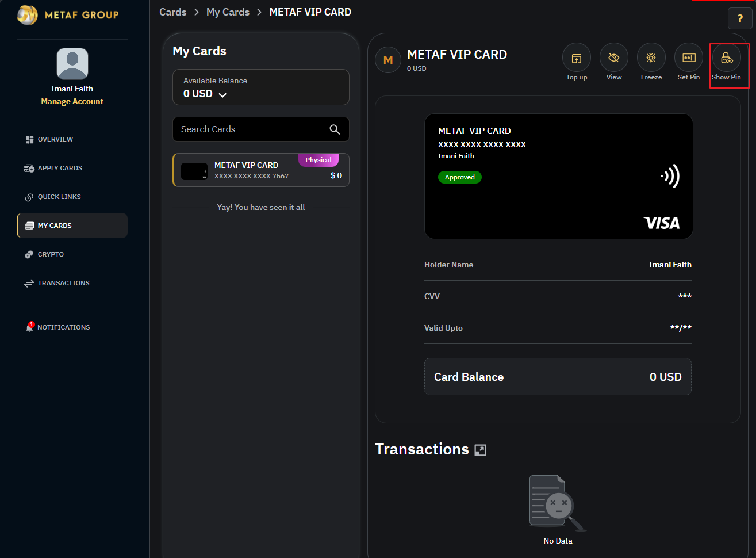Click the Approved status badge
The height and width of the screenshot is (558, 756).
[x=460, y=177]
